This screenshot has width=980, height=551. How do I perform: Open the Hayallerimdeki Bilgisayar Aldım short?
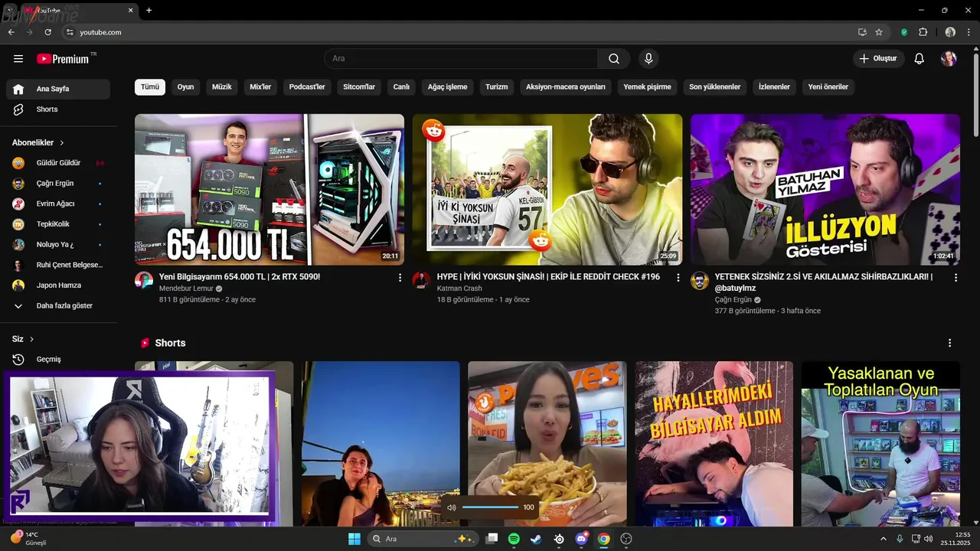click(714, 444)
